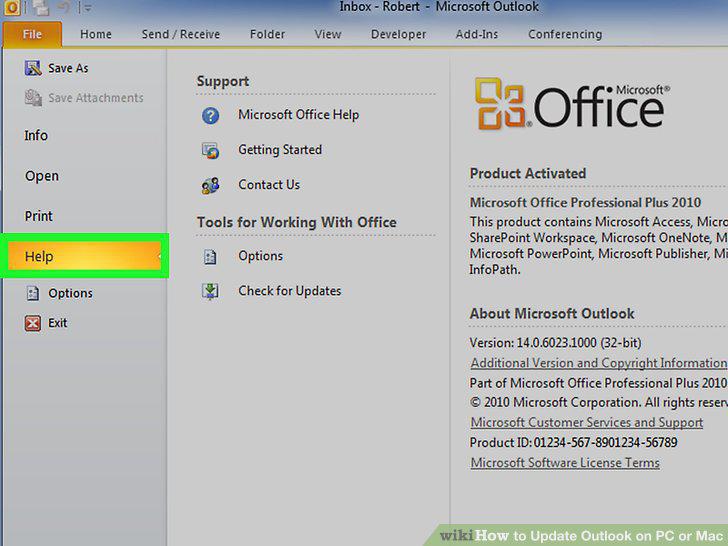Click the Check for Updates download icon
The height and width of the screenshot is (546, 728).
pos(210,291)
